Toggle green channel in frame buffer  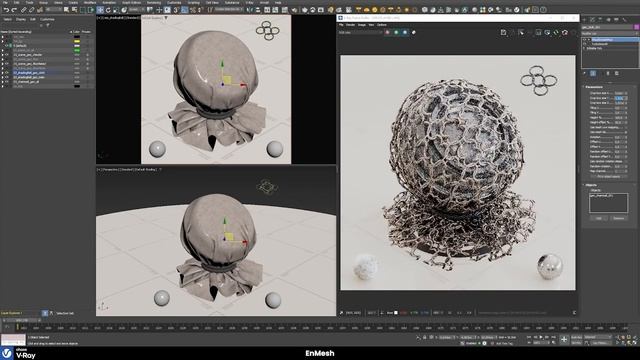396,32
